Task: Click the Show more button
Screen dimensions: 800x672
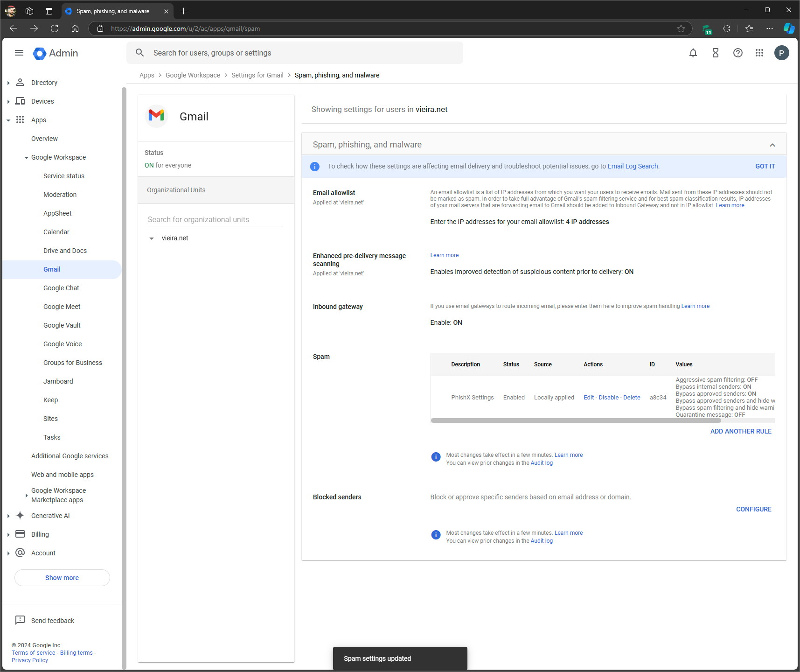Action: [x=62, y=578]
